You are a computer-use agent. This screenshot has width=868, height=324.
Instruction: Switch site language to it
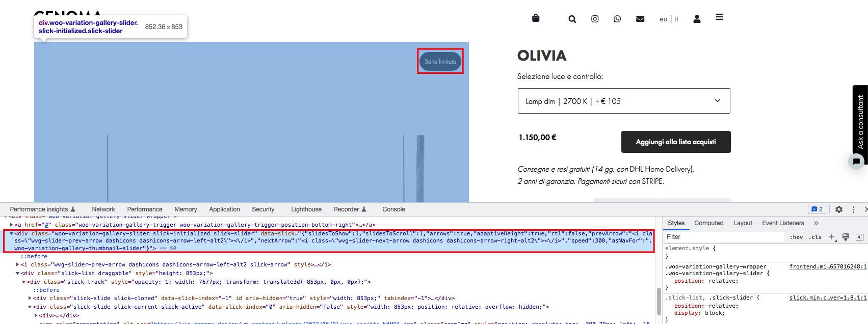[x=677, y=19]
